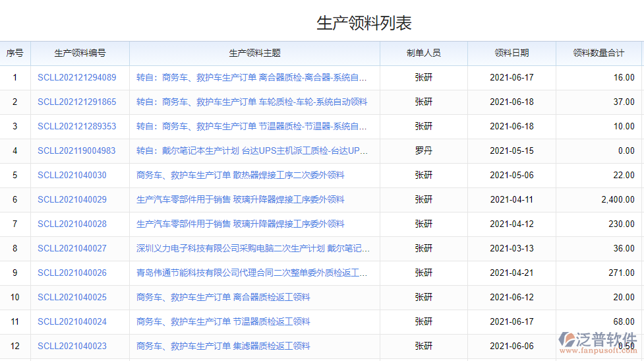Open row 6 玻璃升降器焊接工序委外领料 subject link
This screenshot has height=361, width=644.
click(x=241, y=199)
